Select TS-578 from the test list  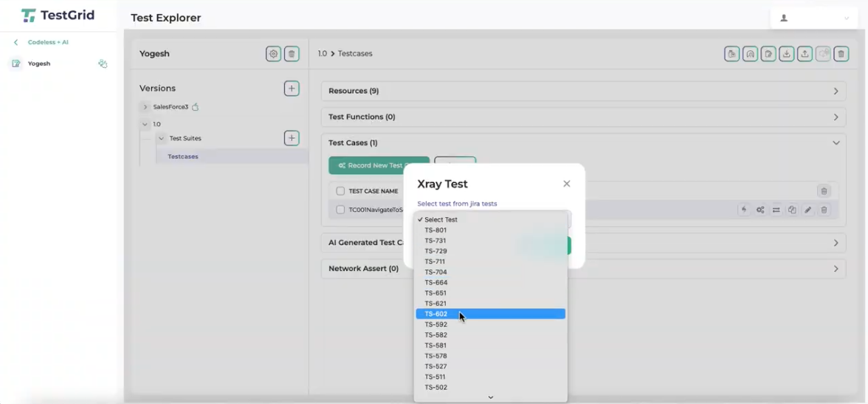(x=490, y=356)
